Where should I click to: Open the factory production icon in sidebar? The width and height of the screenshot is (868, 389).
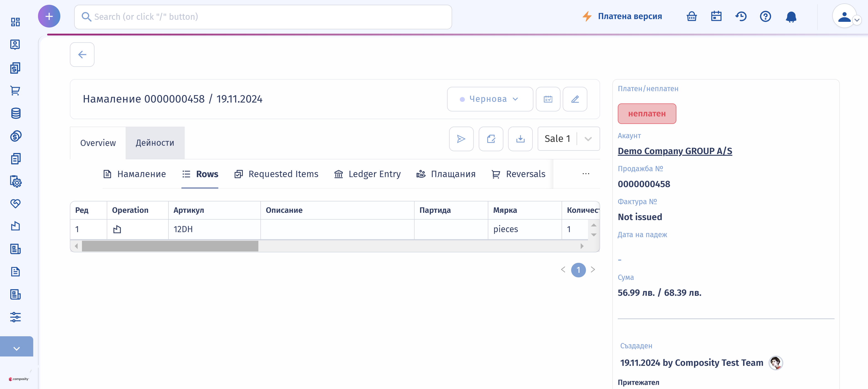[15, 226]
